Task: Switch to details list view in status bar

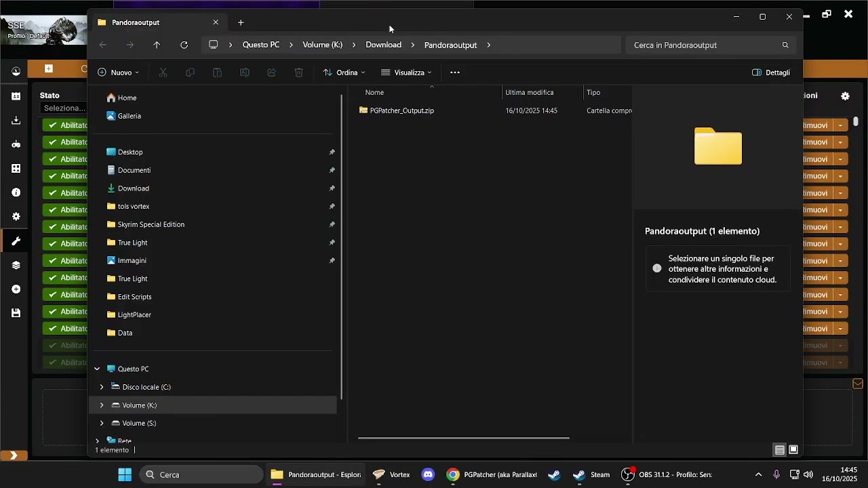Action: pyautogui.click(x=780, y=450)
